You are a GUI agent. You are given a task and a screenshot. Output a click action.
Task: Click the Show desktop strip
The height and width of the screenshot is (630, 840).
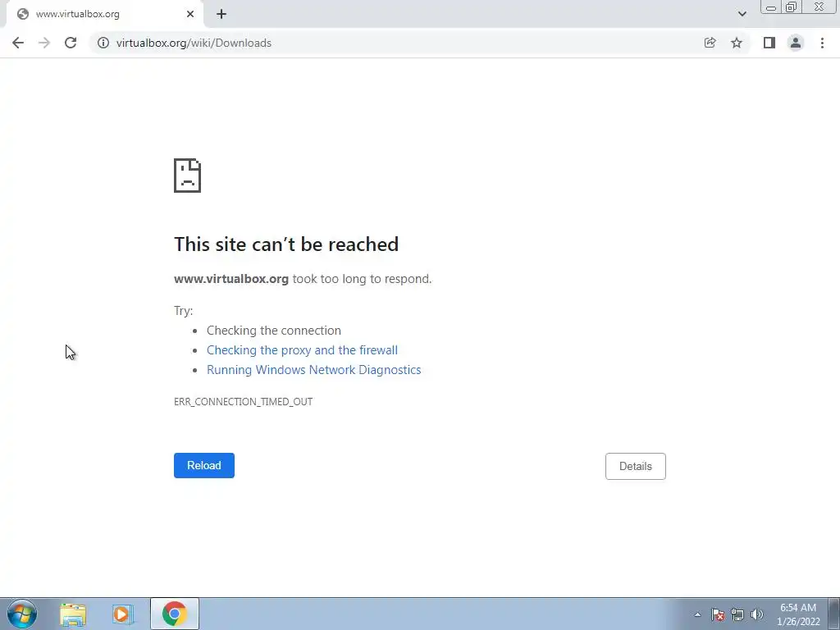point(834,614)
